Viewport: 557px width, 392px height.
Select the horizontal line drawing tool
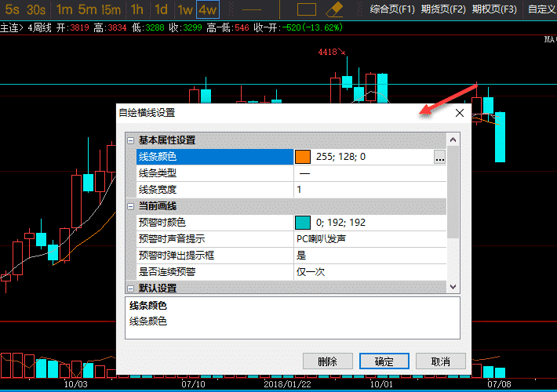click(x=252, y=9)
